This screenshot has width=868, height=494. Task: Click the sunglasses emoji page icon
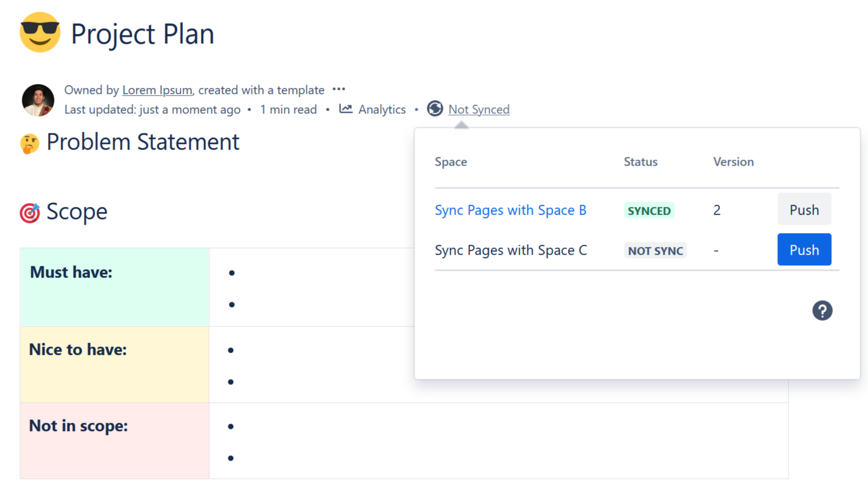pyautogui.click(x=40, y=33)
